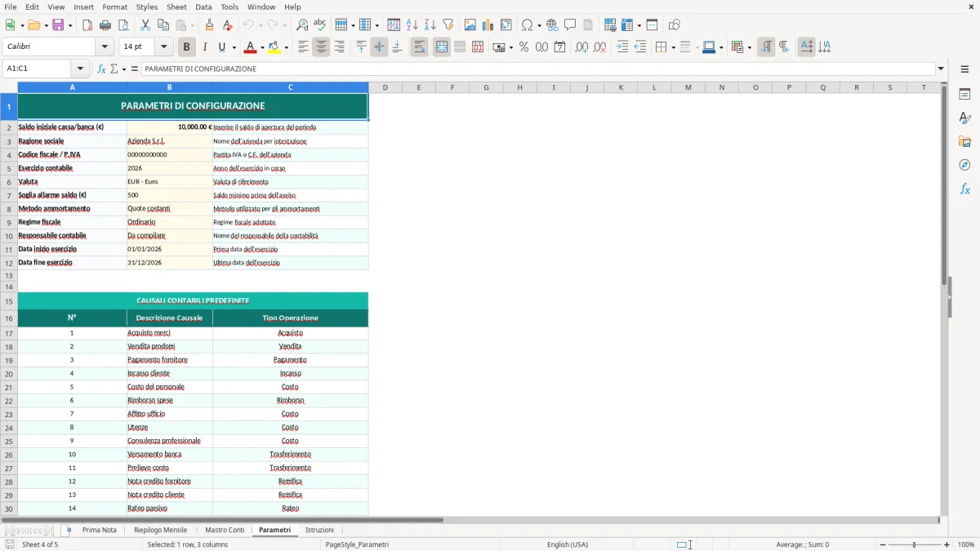
Task: Open the Save dropdown arrow
Action: coord(69,25)
